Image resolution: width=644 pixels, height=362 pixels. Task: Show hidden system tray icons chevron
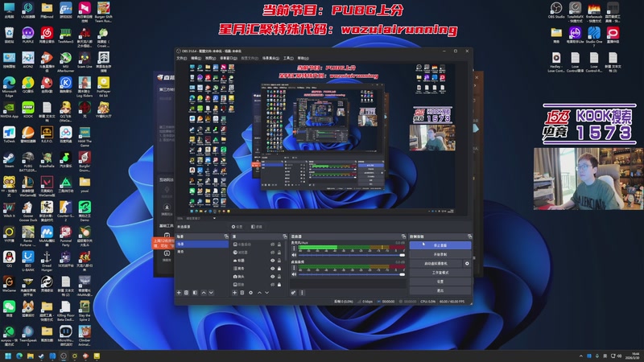tap(580, 356)
